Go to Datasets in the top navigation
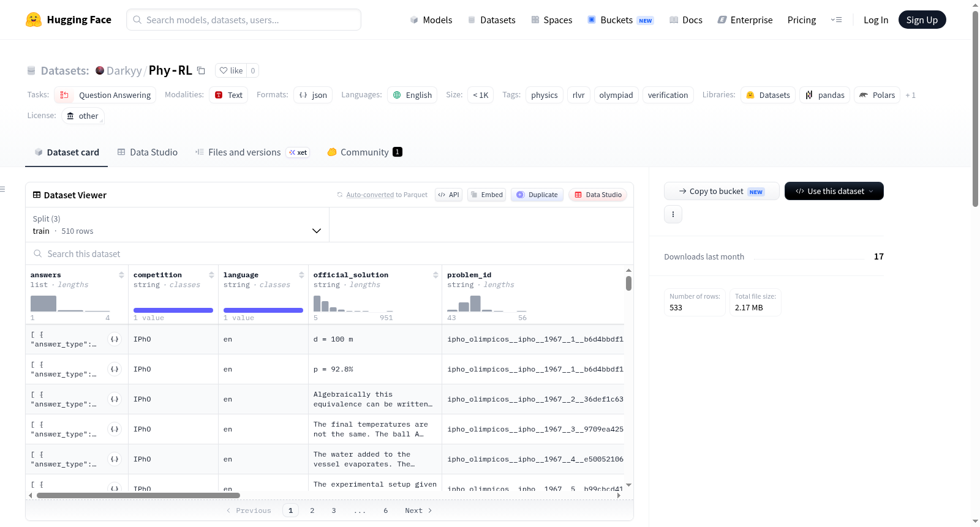Screen dimensions: 980x527 [x=491, y=20]
